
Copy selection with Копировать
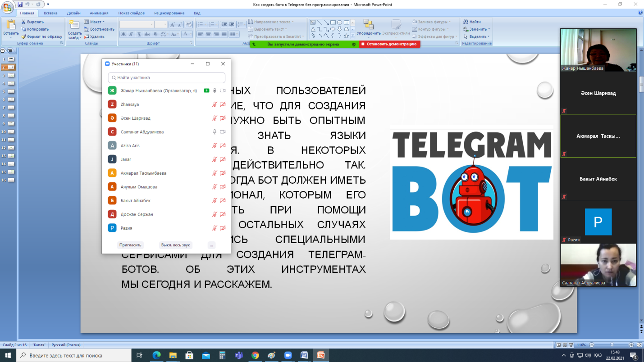(34, 29)
